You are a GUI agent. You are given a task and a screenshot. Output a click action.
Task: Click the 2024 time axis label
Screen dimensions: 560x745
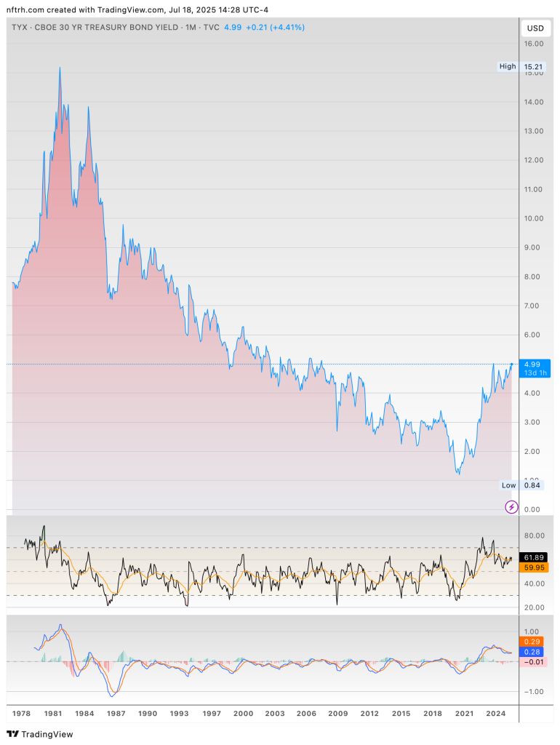click(x=495, y=713)
